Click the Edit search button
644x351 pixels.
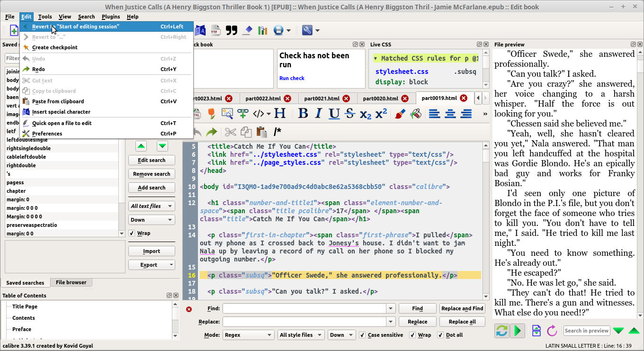tap(152, 160)
